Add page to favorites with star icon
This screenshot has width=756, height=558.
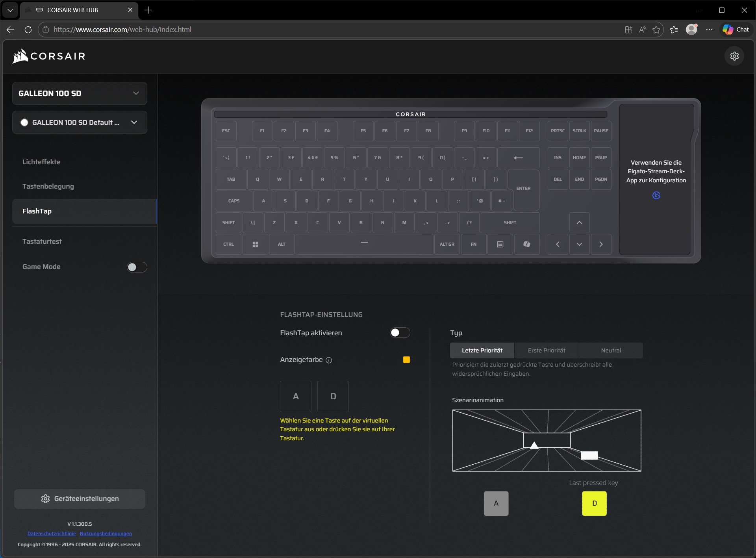click(656, 30)
